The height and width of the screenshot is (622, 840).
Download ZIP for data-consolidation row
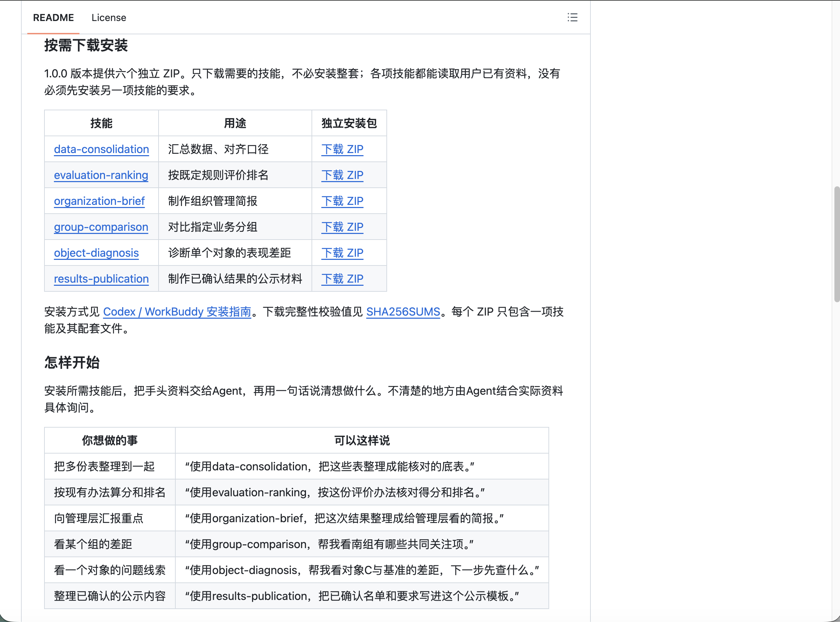342,149
